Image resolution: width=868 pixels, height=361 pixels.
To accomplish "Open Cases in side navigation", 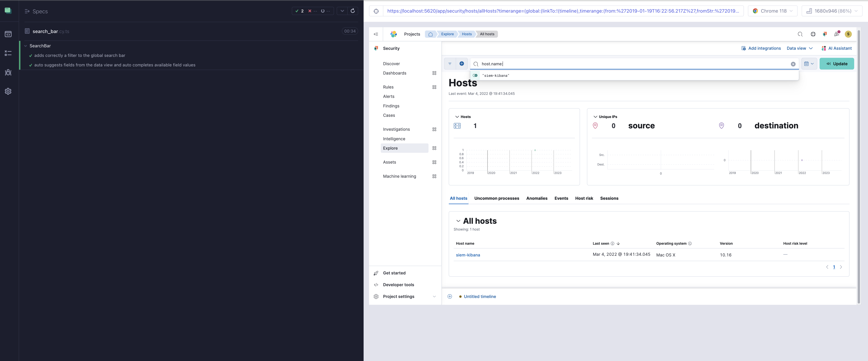I will click(389, 115).
